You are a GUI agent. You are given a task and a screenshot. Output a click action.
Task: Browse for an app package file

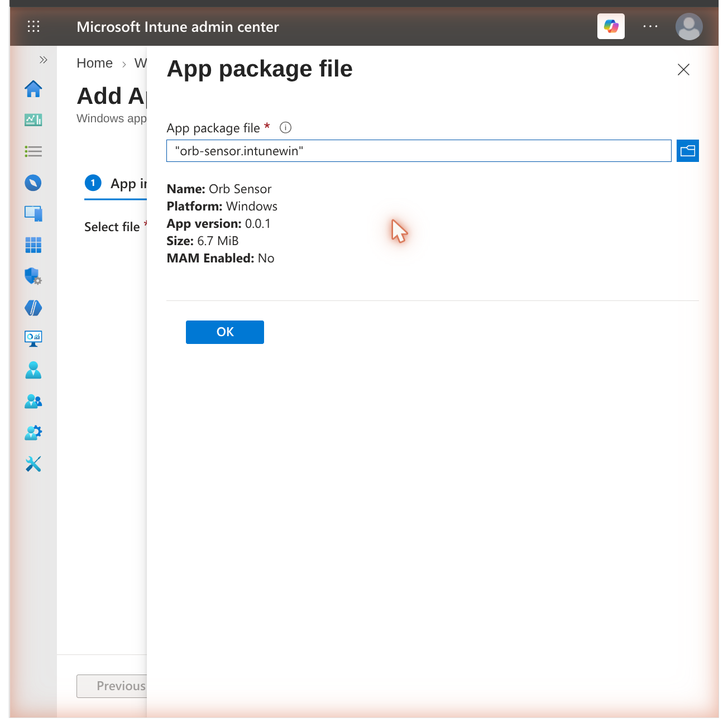(688, 151)
